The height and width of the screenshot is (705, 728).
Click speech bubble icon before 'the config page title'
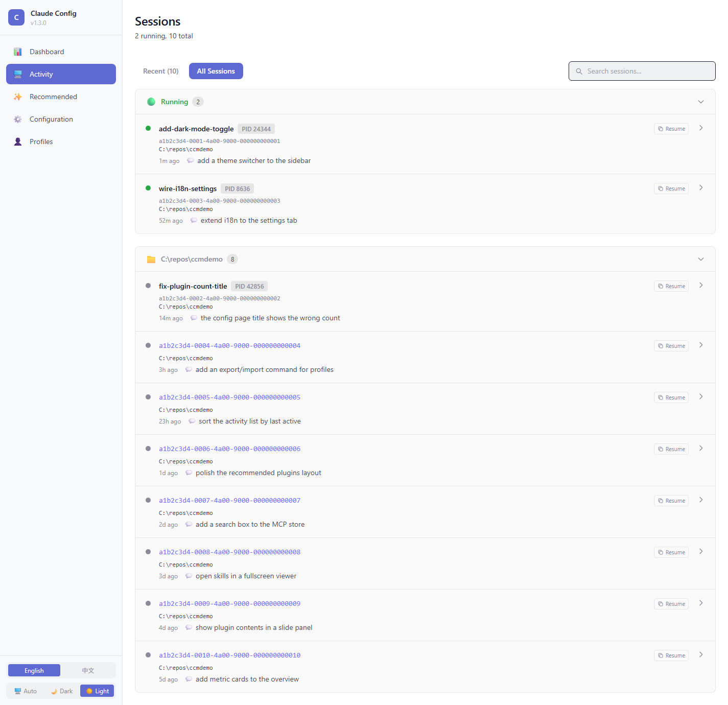(x=194, y=318)
